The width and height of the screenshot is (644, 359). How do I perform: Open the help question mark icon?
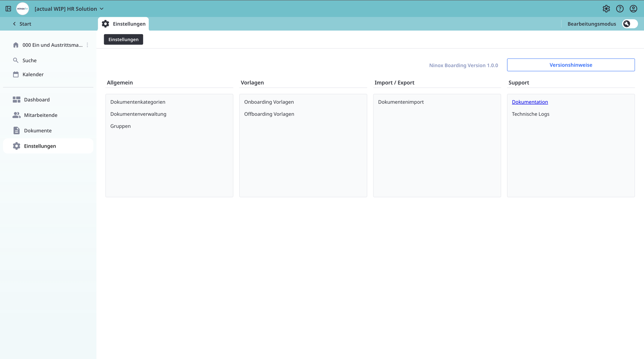tap(620, 9)
